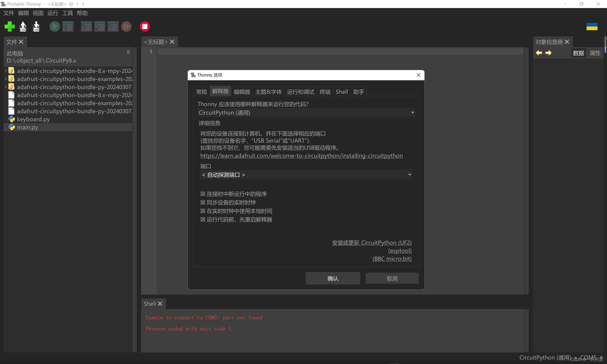Save the current script
The height and width of the screenshot is (364, 607).
click(36, 26)
